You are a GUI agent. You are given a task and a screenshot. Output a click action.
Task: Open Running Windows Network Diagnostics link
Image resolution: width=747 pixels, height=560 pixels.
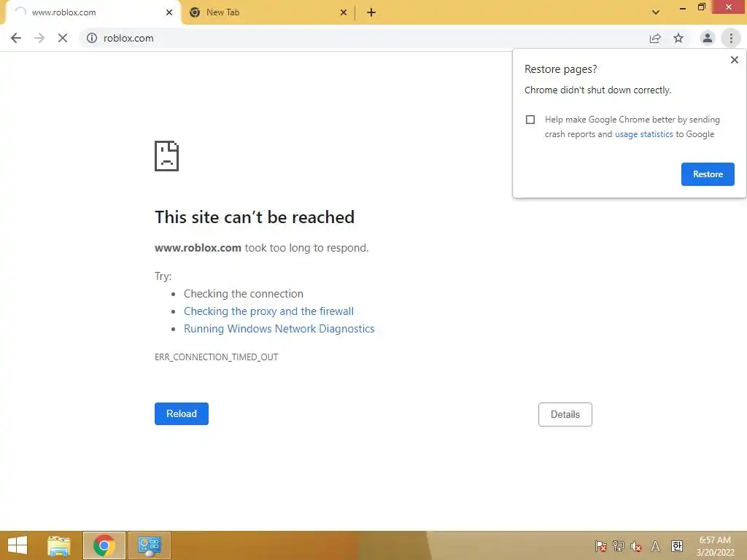point(279,329)
